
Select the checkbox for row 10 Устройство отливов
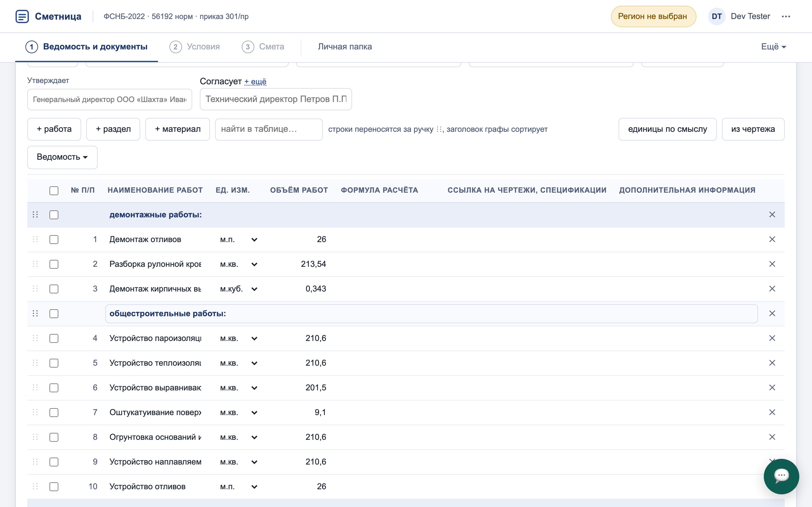54,486
